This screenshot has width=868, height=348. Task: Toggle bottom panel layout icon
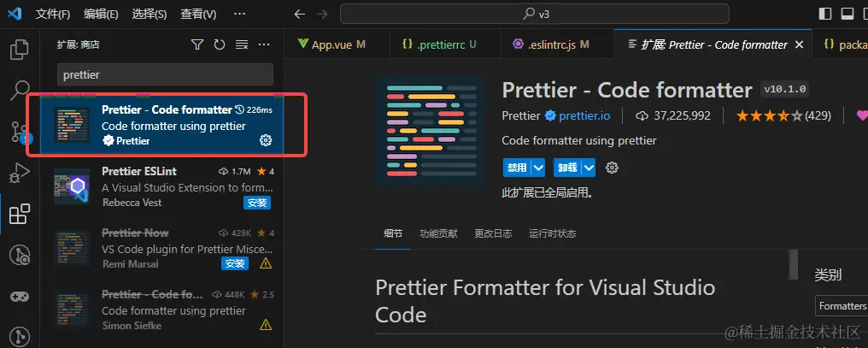click(847, 14)
